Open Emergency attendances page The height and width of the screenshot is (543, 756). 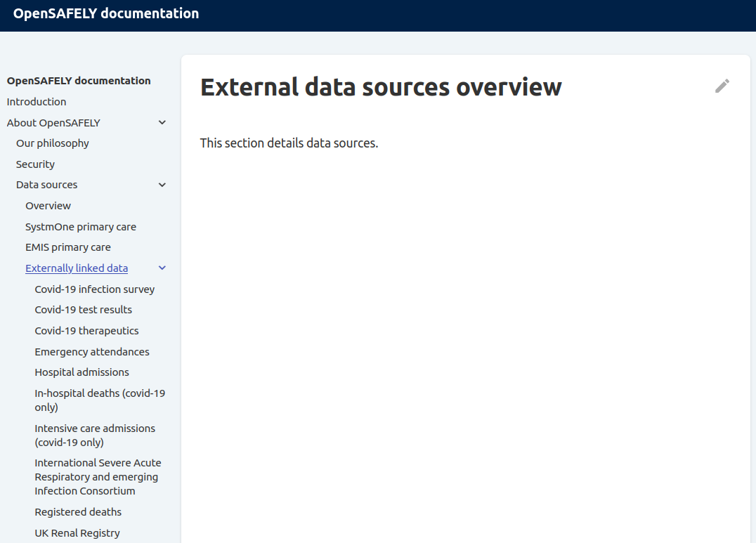pos(92,352)
